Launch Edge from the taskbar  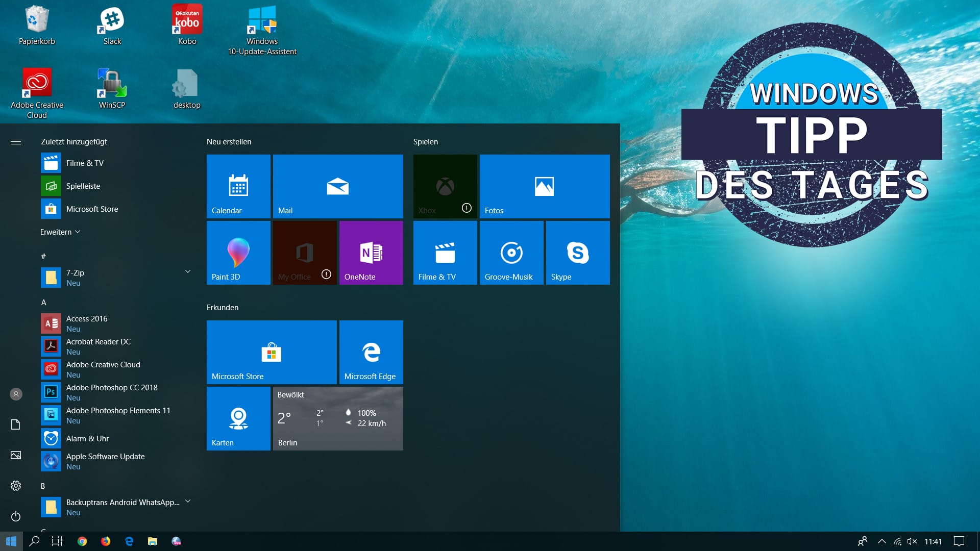coord(129,541)
